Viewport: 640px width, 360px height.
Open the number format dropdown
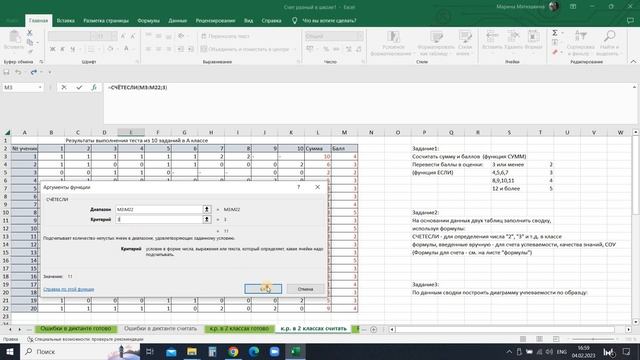(x=360, y=36)
